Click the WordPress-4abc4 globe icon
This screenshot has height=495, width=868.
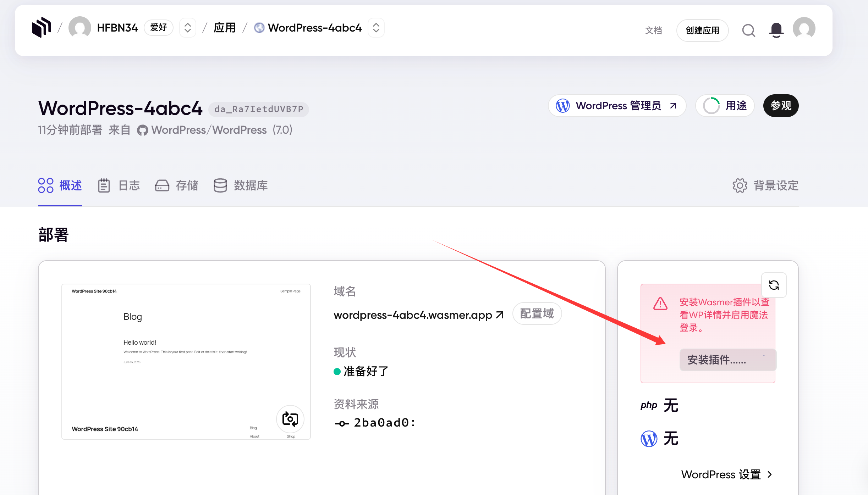259,28
